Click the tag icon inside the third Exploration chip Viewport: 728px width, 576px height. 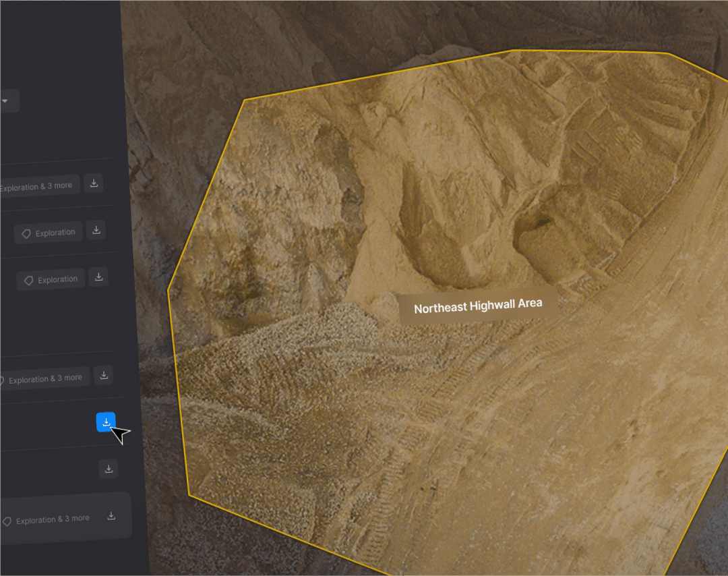click(28, 279)
